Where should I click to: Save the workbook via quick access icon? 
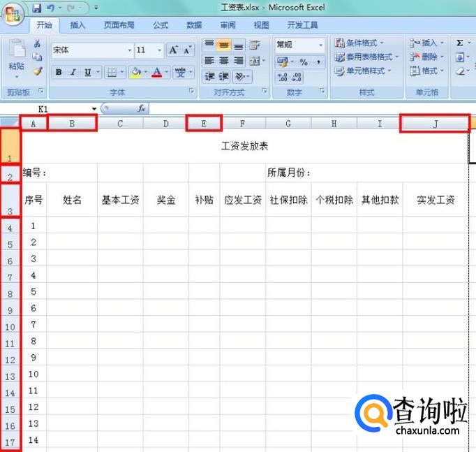[x=37, y=8]
